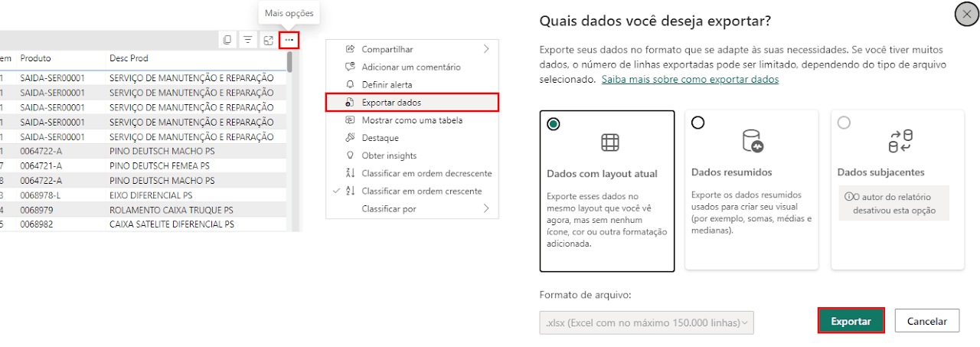Screen dimensions: 980x347
Task: Open the Formato de arquivo .xlsx dropdown
Action: click(646, 322)
